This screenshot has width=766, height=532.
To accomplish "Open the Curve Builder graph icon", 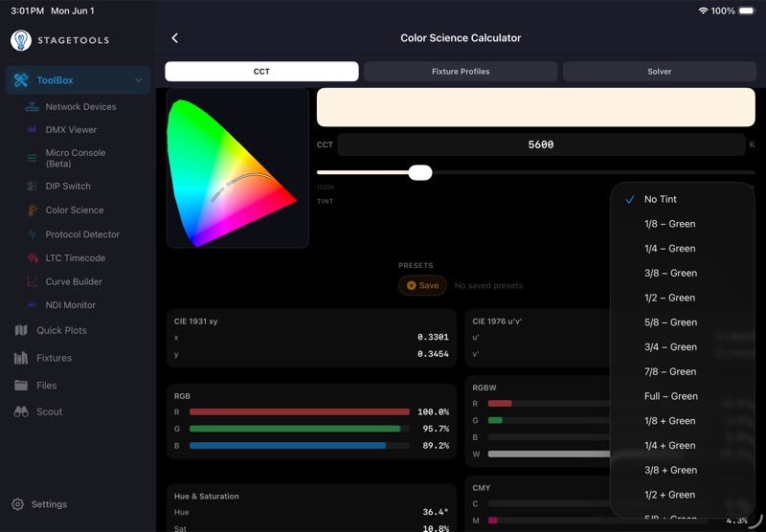I will pos(33,281).
